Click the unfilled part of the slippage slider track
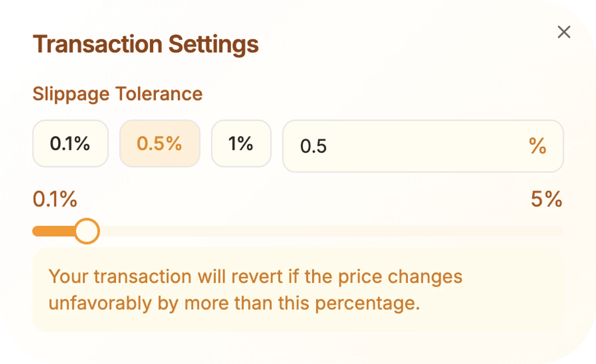Screen dimensions: 596x364 coord(331,231)
